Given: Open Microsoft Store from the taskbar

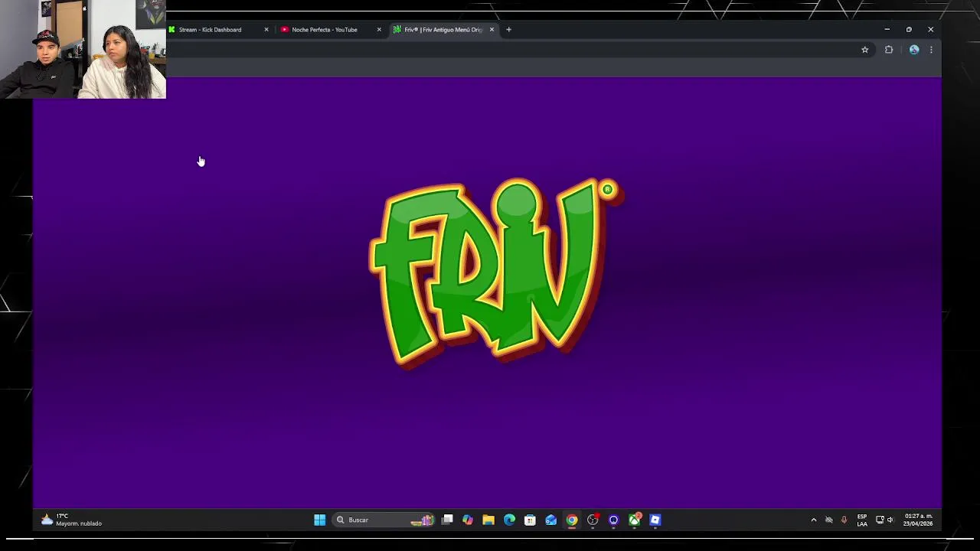Looking at the screenshot, I should (530, 520).
